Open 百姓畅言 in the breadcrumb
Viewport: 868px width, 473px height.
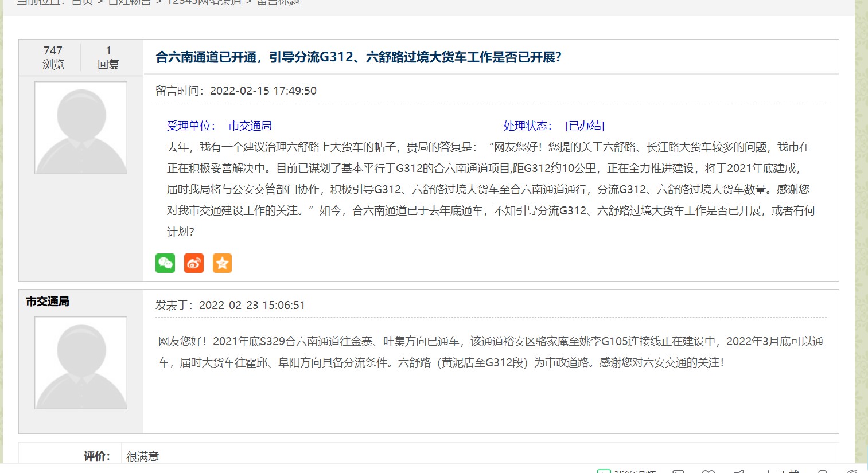(130, 2)
